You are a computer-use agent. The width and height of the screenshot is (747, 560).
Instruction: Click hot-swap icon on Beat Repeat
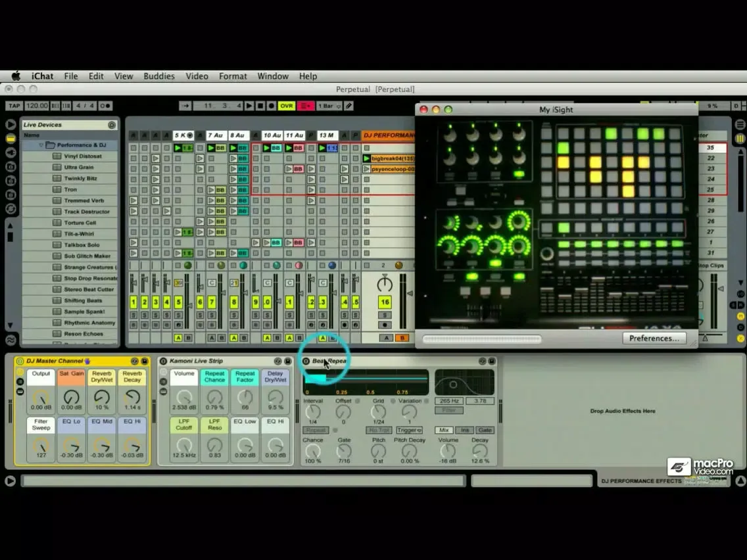coord(482,362)
